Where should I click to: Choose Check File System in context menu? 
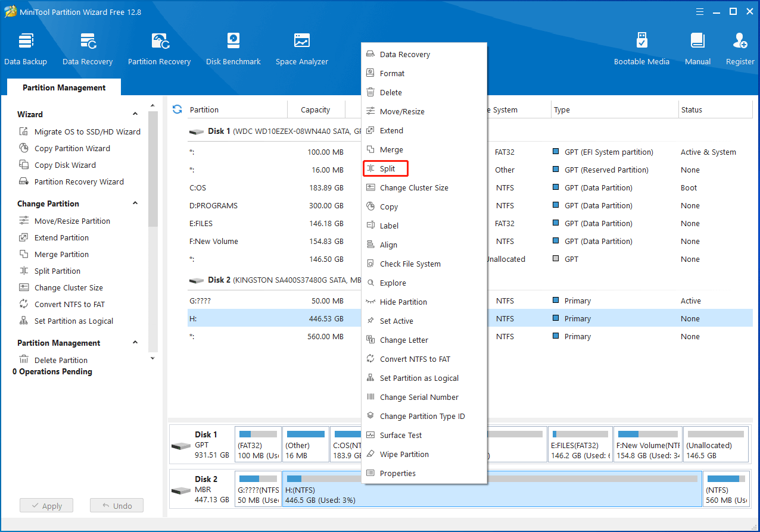point(424,264)
